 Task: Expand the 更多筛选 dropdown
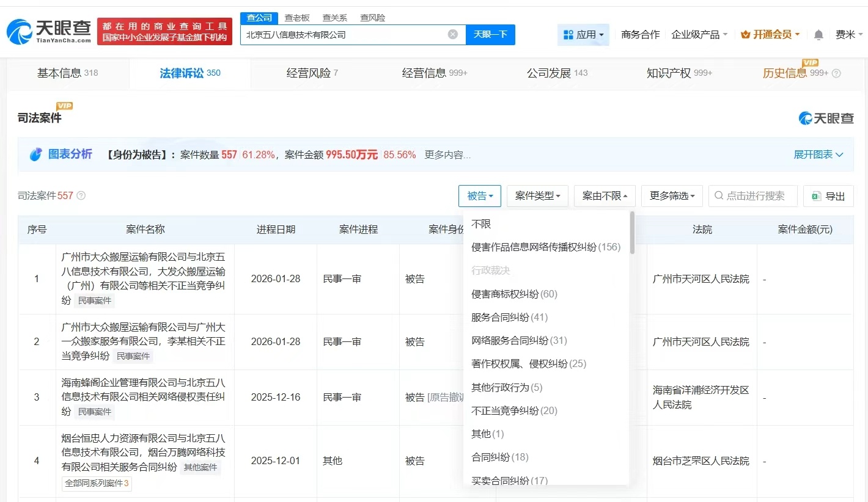tap(672, 196)
